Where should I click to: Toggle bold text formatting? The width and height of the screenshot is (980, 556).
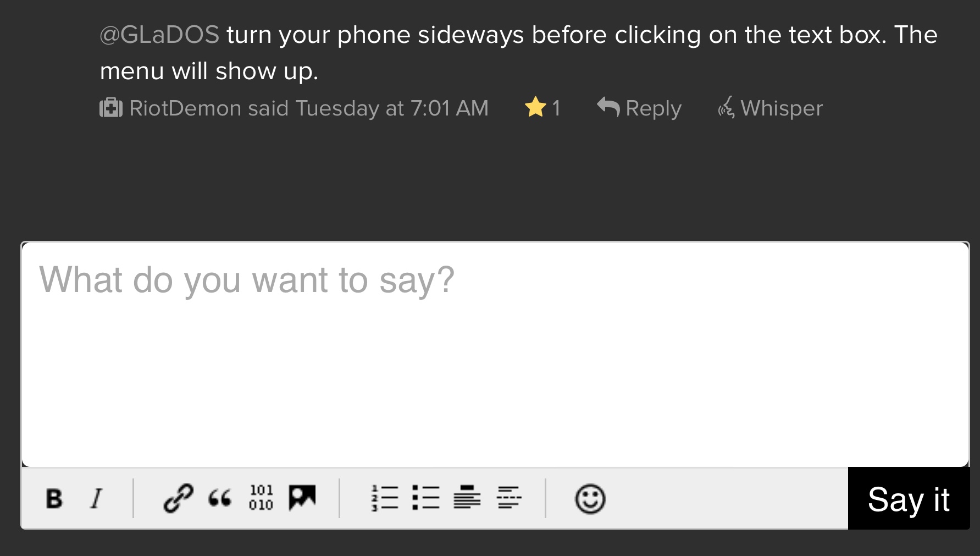point(54,499)
